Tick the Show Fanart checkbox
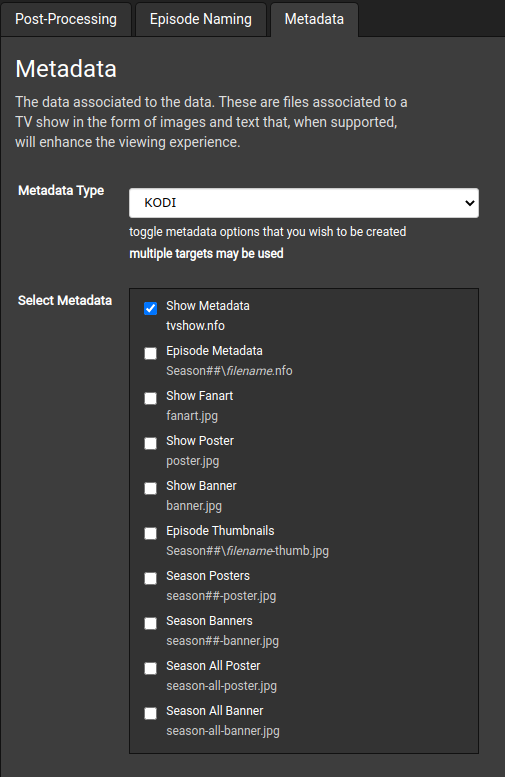This screenshot has width=505, height=777. tap(151, 398)
